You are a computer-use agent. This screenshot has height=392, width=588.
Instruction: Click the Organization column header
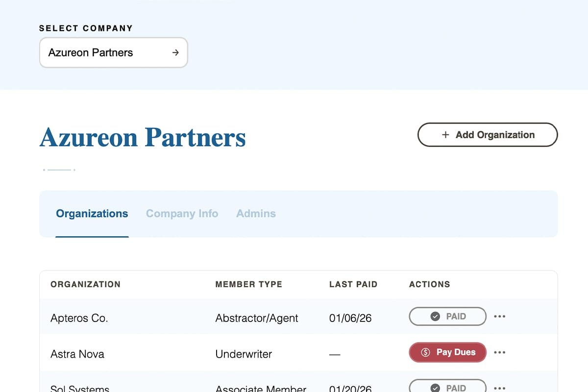pos(85,284)
